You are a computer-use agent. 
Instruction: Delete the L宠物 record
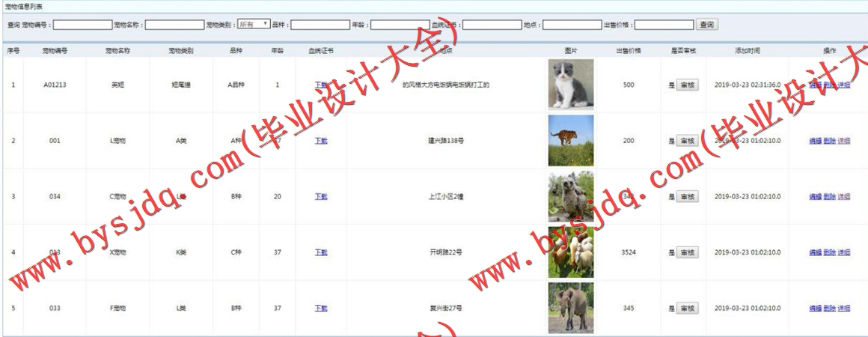coord(829,141)
